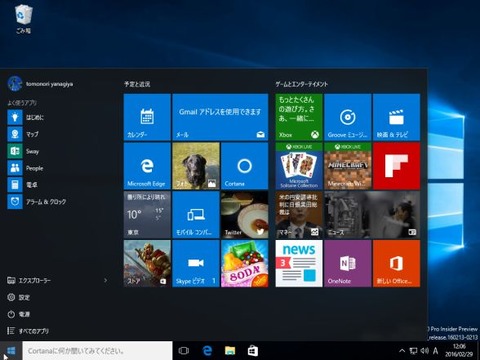The height and width of the screenshot is (360, 480).
Task: Open the Store tile
Action: click(147, 263)
